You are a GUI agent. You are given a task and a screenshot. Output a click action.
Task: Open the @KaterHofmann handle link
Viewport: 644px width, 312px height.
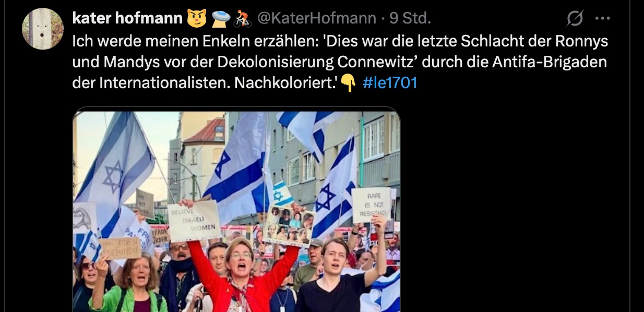click(x=317, y=18)
